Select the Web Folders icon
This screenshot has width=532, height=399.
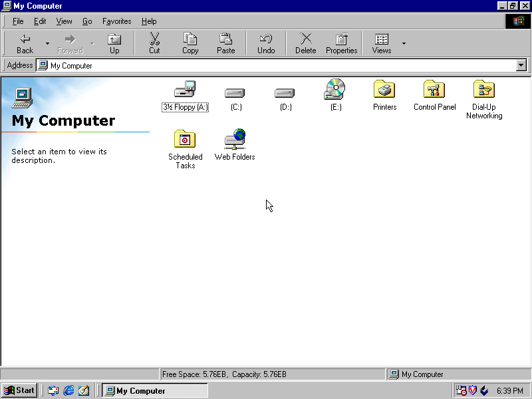click(x=235, y=139)
